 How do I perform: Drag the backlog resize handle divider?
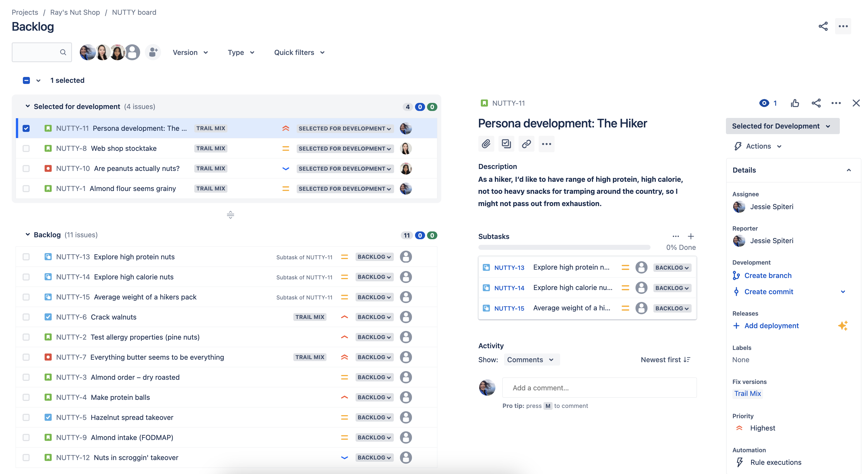[231, 214]
